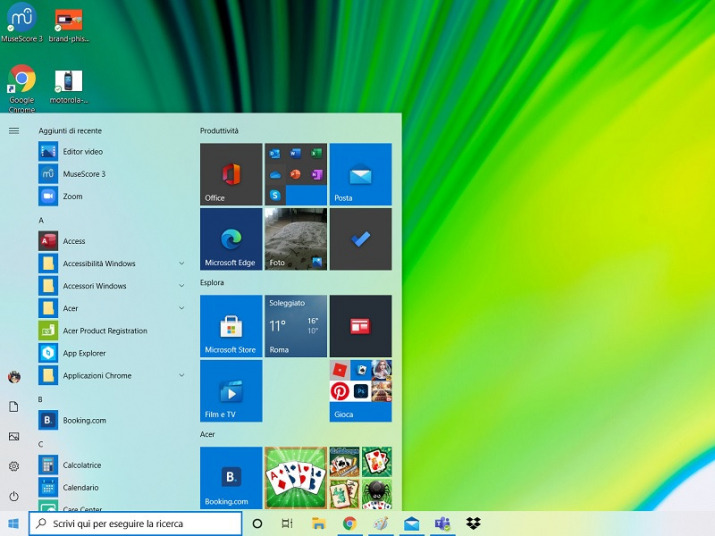Jump to letter A section header

coord(41,220)
